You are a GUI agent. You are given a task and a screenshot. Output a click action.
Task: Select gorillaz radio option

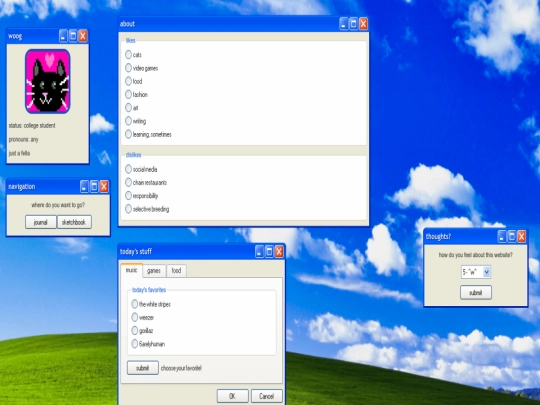[x=135, y=330]
